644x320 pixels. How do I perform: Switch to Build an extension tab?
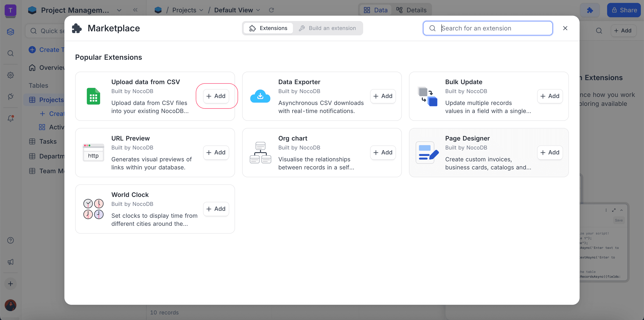tap(328, 28)
